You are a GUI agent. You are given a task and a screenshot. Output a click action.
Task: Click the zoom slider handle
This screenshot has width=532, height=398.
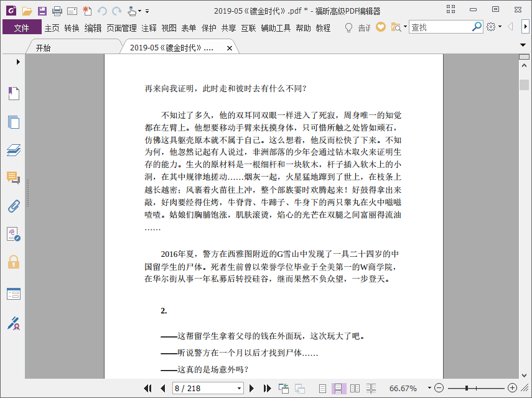467,388
